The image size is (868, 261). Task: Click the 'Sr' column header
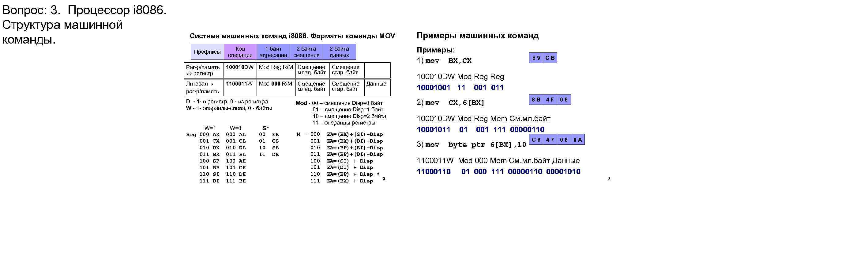265,128
